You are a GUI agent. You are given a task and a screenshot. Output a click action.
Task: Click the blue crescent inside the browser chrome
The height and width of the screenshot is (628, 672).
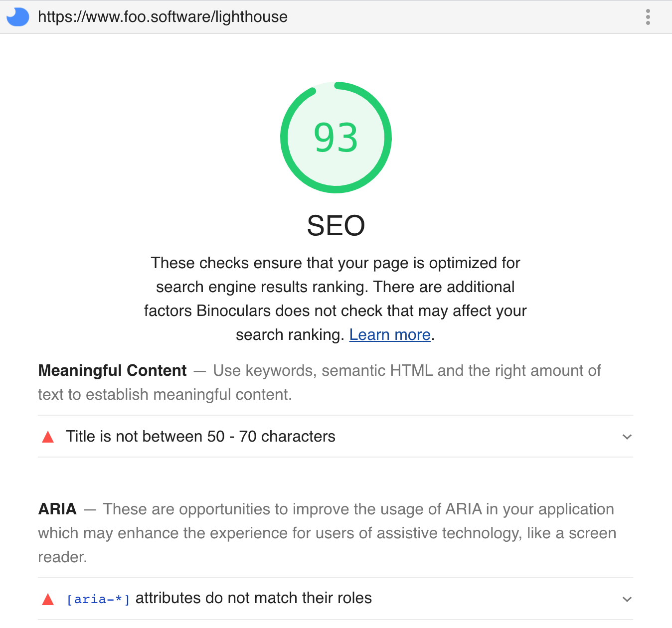pyautogui.click(x=17, y=16)
